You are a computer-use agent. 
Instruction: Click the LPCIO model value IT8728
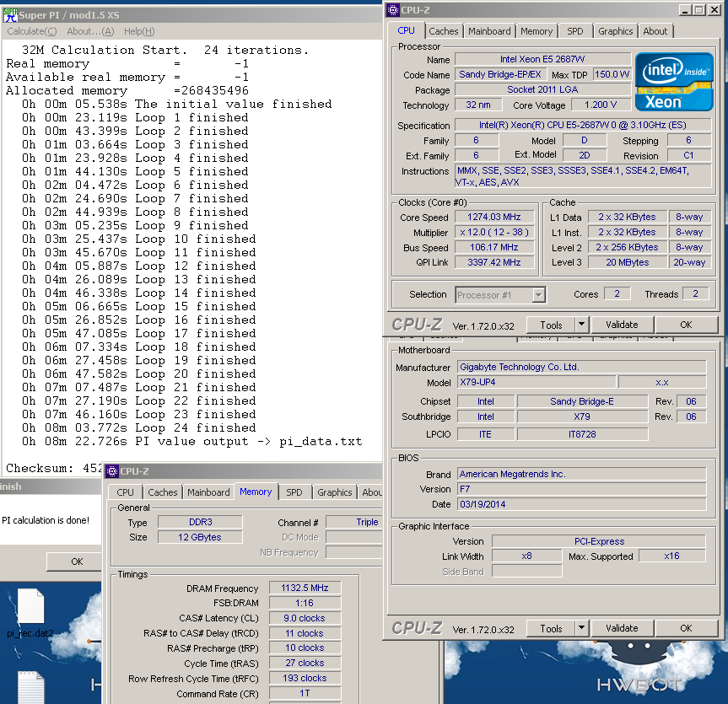[582, 434]
